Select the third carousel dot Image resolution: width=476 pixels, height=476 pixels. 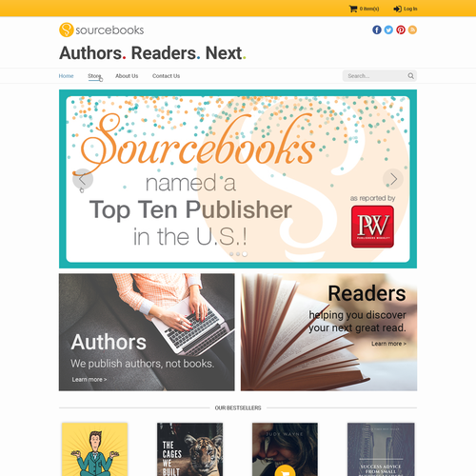[x=245, y=254]
